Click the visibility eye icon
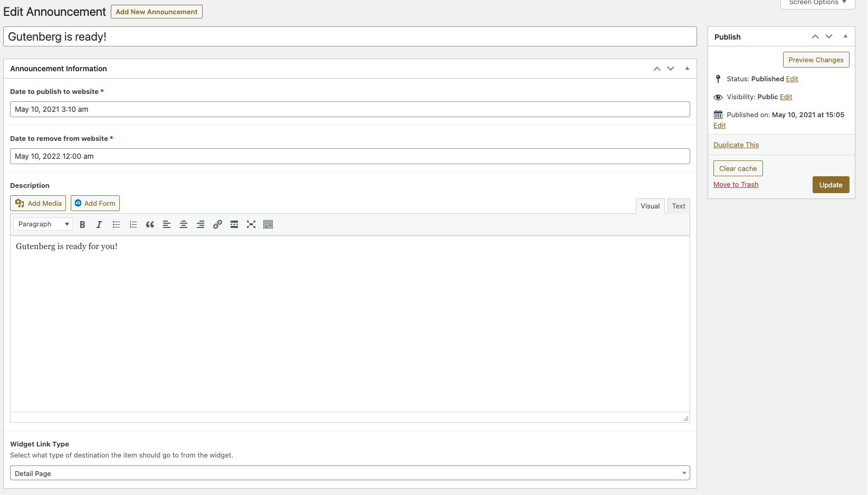 [718, 97]
